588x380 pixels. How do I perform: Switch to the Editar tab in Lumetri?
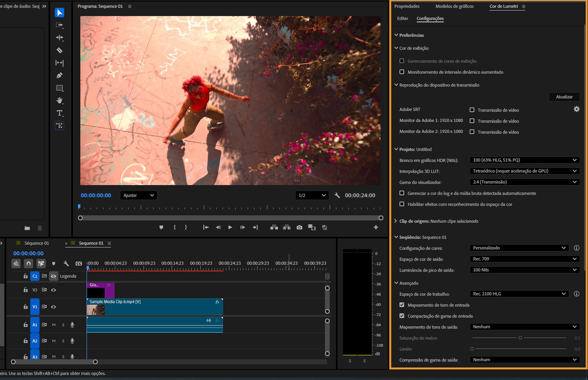click(402, 18)
